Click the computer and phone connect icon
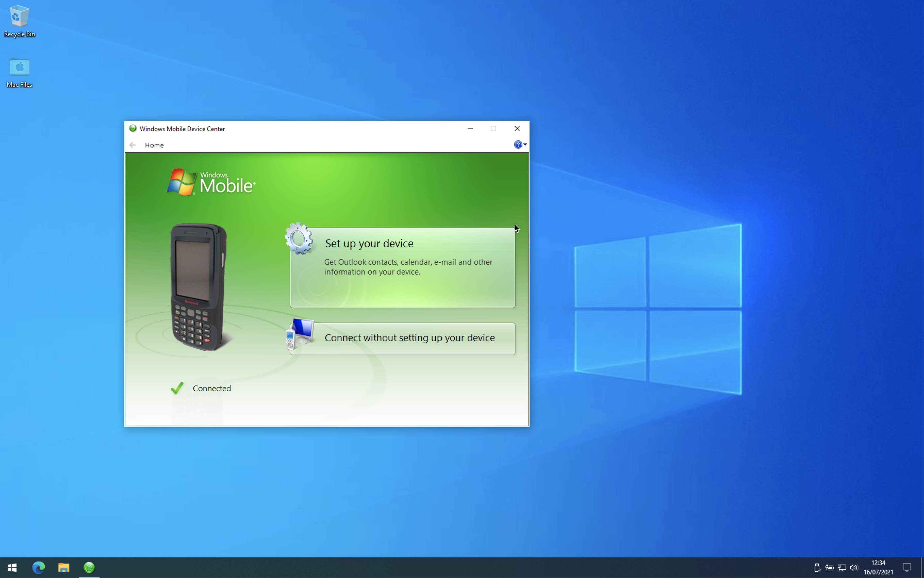 pyautogui.click(x=300, y=334)
